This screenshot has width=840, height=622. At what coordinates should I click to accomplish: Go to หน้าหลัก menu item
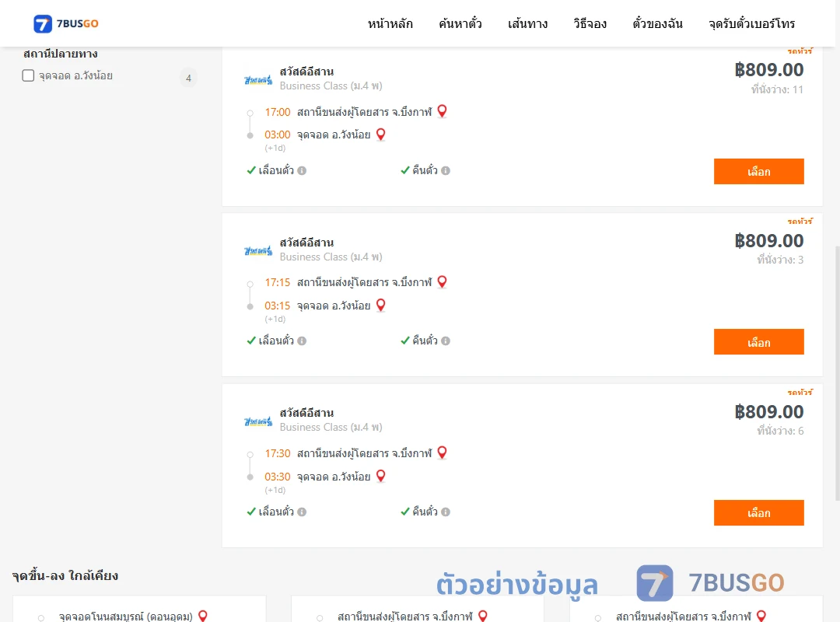[x=390, y=23]
